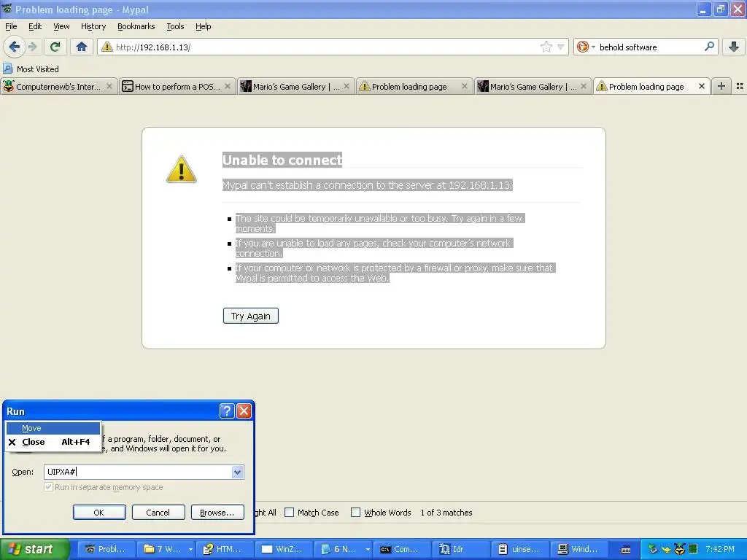Select Move in the Run system menu
Viewport: 747px width, 560px height.
[53, 428]
